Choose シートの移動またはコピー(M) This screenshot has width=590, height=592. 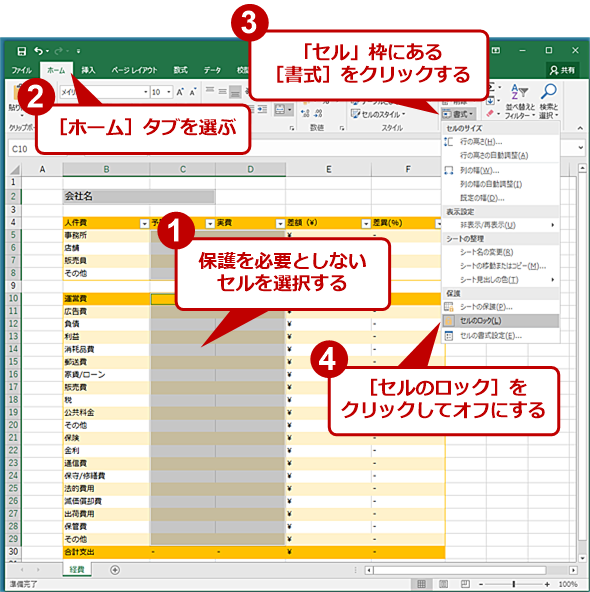pos(501,266)
